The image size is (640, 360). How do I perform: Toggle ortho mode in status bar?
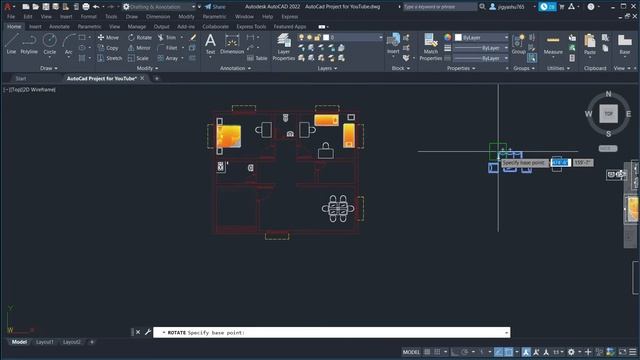pos(455,352)
